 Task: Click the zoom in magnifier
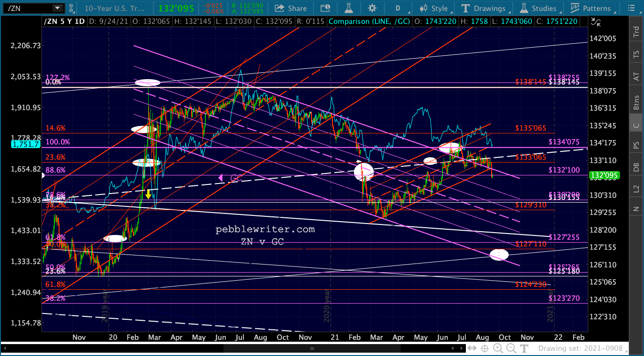tap(499, 348)
